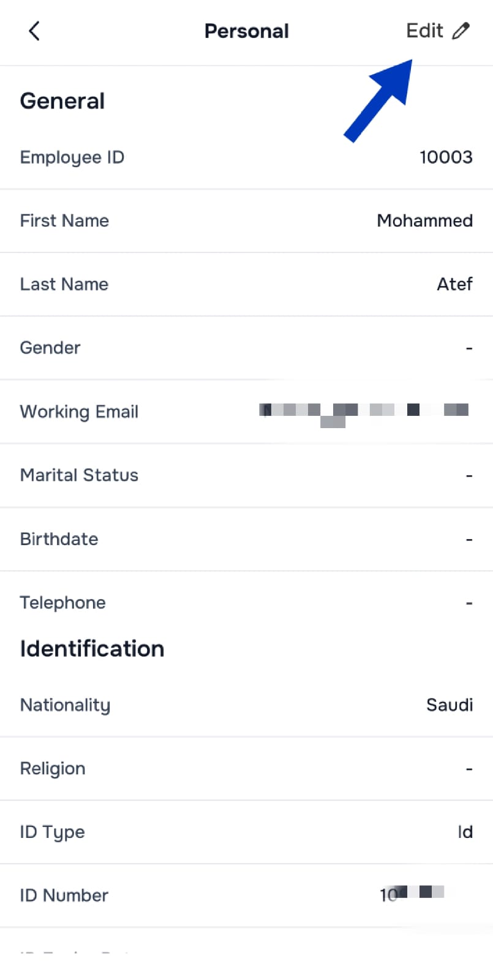Tap the back arrow icon
The image size is (493, 980).
pos(34,31)
